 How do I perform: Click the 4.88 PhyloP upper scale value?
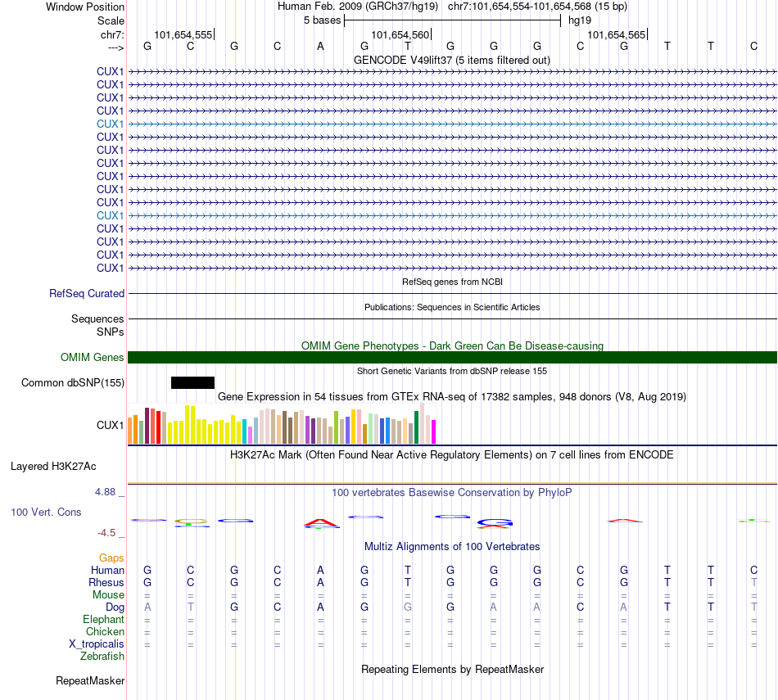pos(105,491)
